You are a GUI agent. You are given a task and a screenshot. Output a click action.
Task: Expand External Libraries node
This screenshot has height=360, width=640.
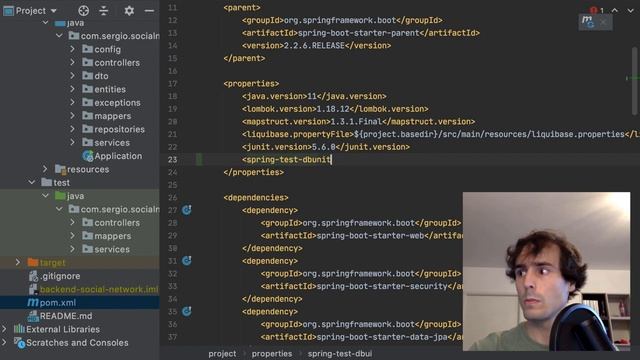click(x=4, y=329)
